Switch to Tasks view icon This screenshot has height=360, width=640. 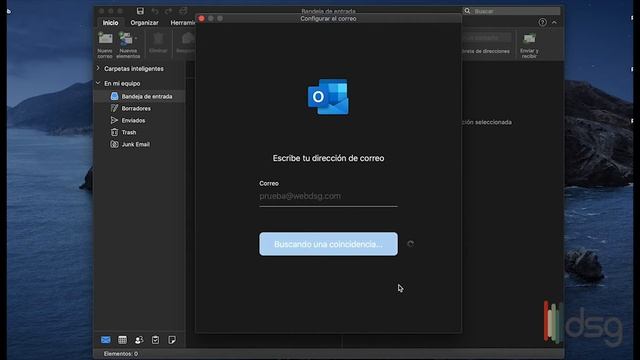(x=156, y=340)
